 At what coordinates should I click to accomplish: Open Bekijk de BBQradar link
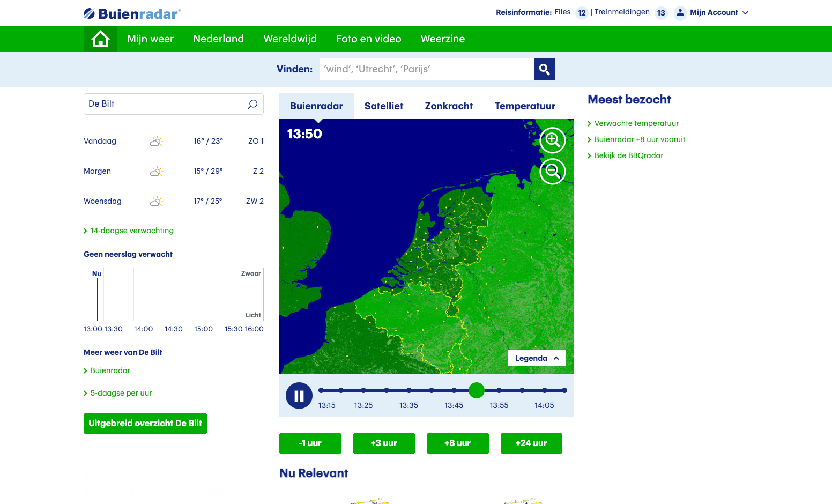click(x=629, y=155)
